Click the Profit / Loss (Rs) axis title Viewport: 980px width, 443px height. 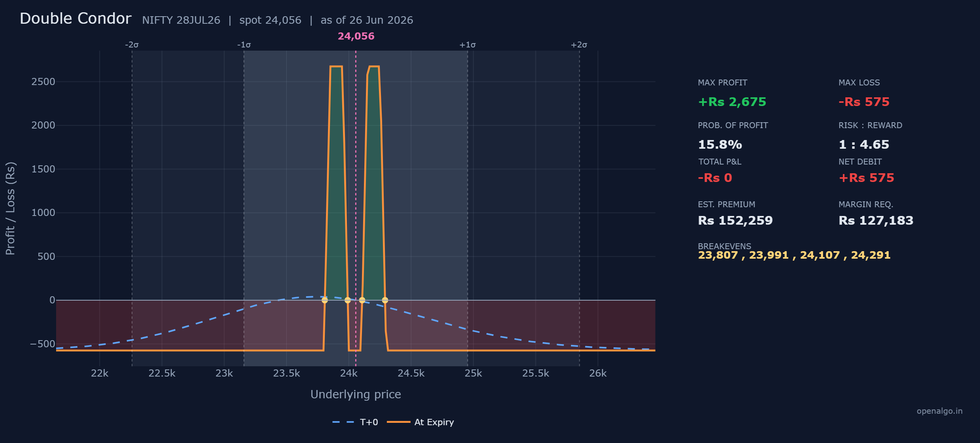(10, 208)
